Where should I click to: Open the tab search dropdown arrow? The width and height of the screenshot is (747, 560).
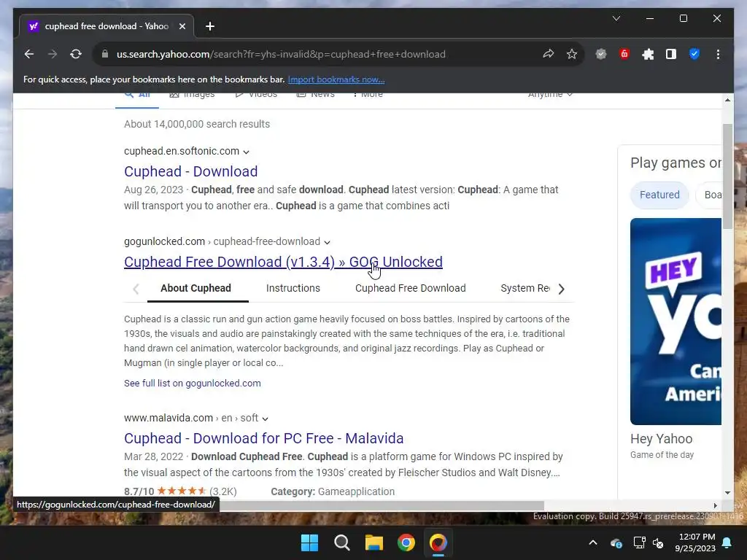pyautogui.click(x=616, y=18)
